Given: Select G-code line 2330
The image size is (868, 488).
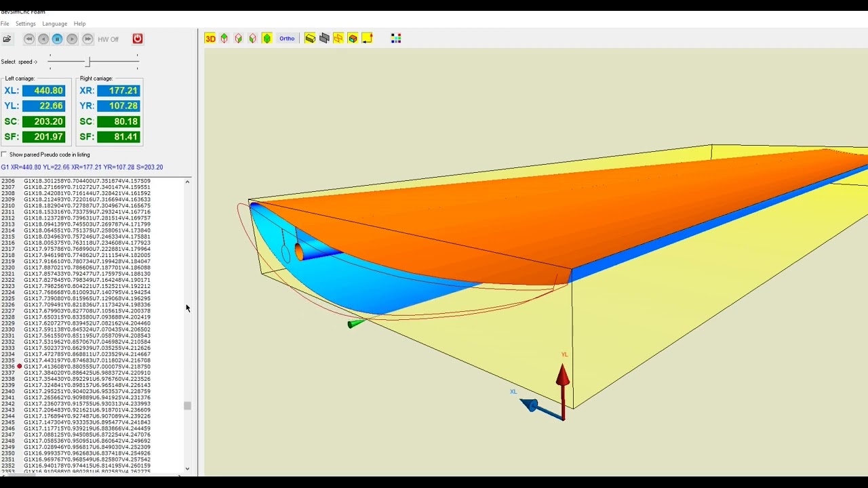Looking at the screenshot, I should point(87,329).
